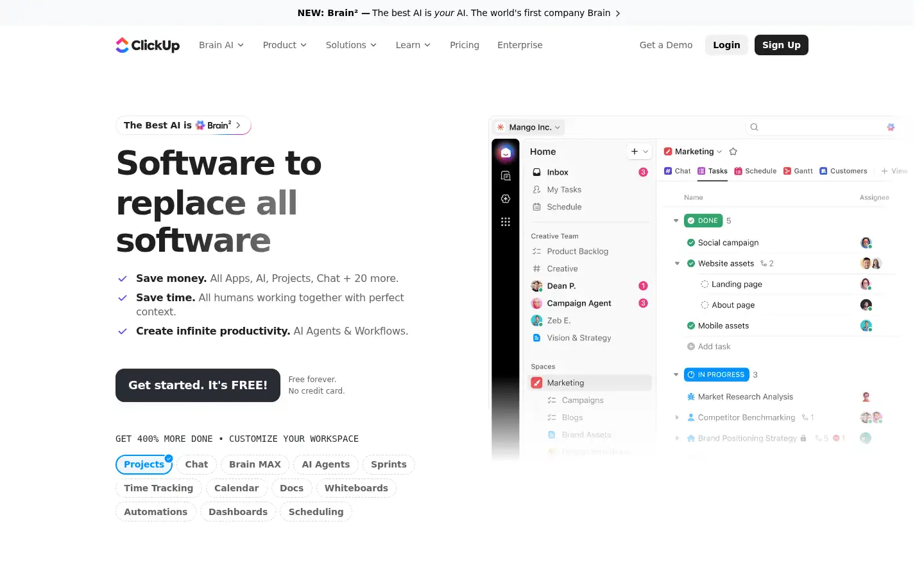Click the favorite star next to Marketing
Screen dimensions: 924x578
(733, 152)
